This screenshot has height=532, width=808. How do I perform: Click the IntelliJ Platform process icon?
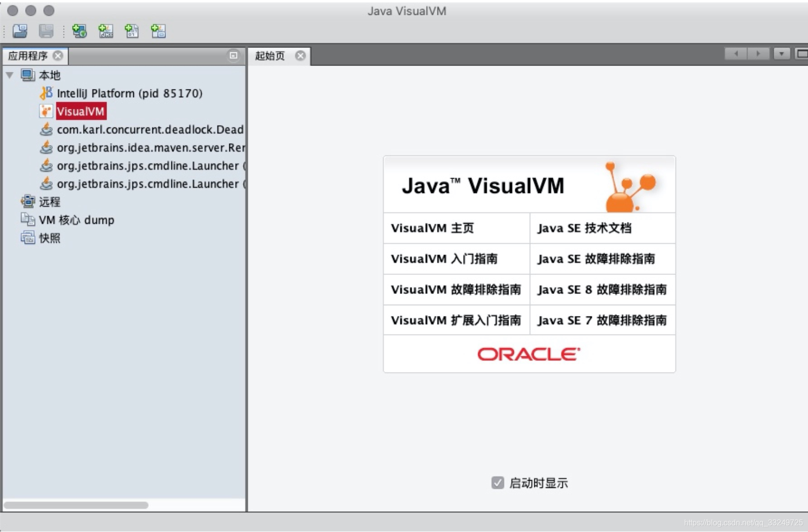click(x=46, y=93)
